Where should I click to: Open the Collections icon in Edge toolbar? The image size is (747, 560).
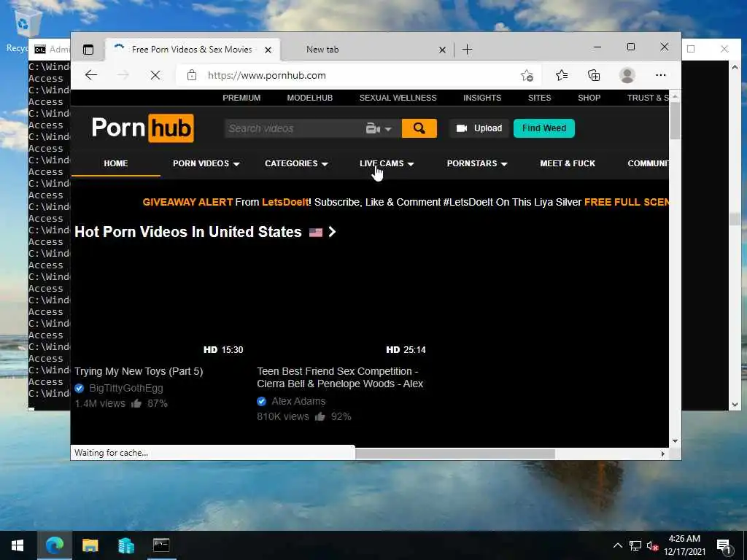click(594, 75)
